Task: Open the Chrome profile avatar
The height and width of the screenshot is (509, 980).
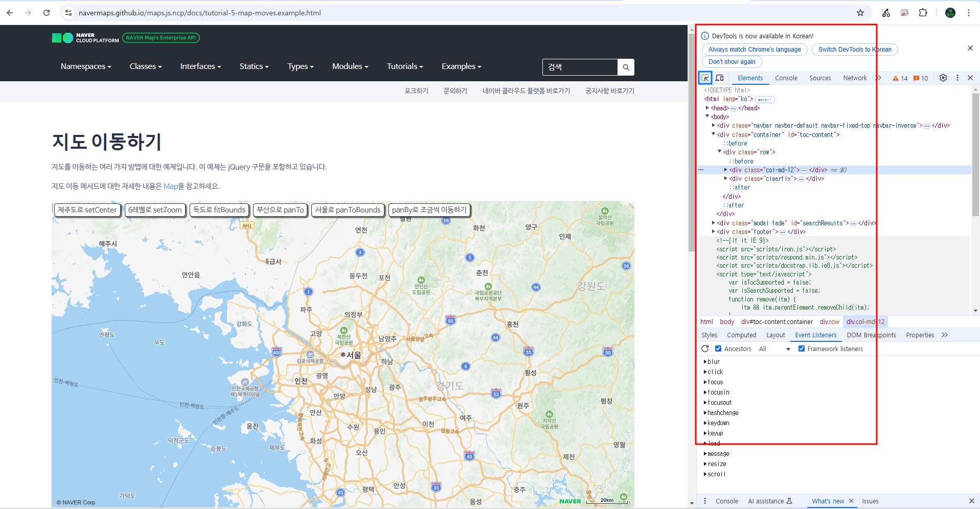Action: (950, 13)
